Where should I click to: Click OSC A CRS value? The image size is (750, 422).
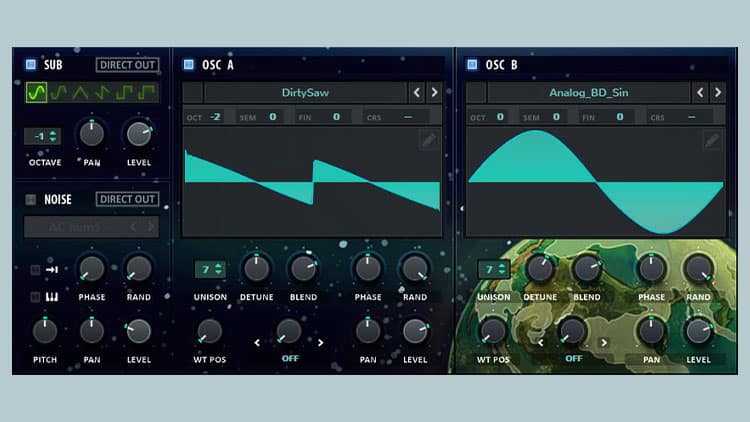click(408, 117)
